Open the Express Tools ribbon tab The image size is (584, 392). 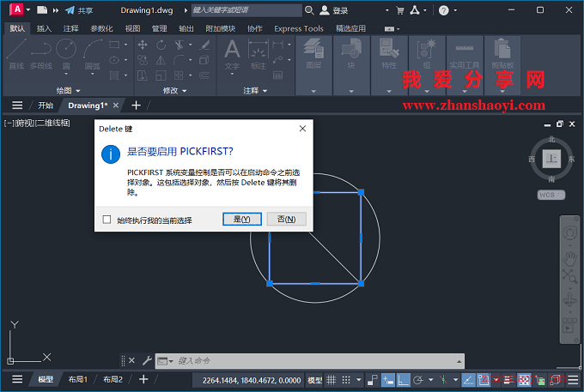[299, 28]
